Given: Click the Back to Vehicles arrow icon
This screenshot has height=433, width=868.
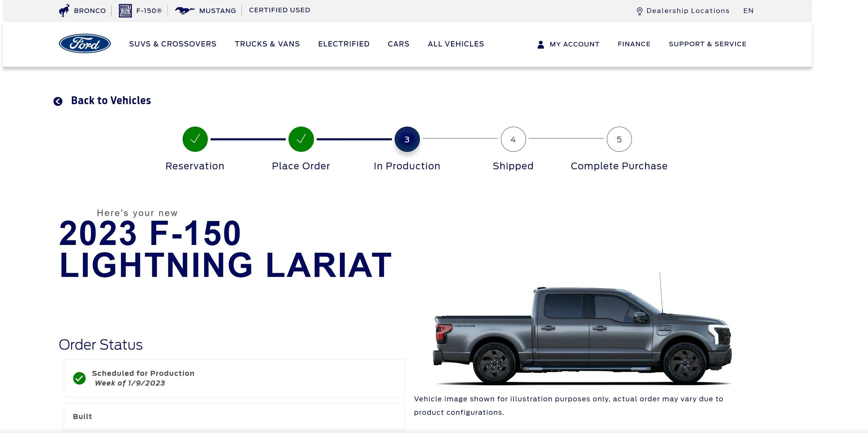Looking at the screenshot, I should 58,101.
